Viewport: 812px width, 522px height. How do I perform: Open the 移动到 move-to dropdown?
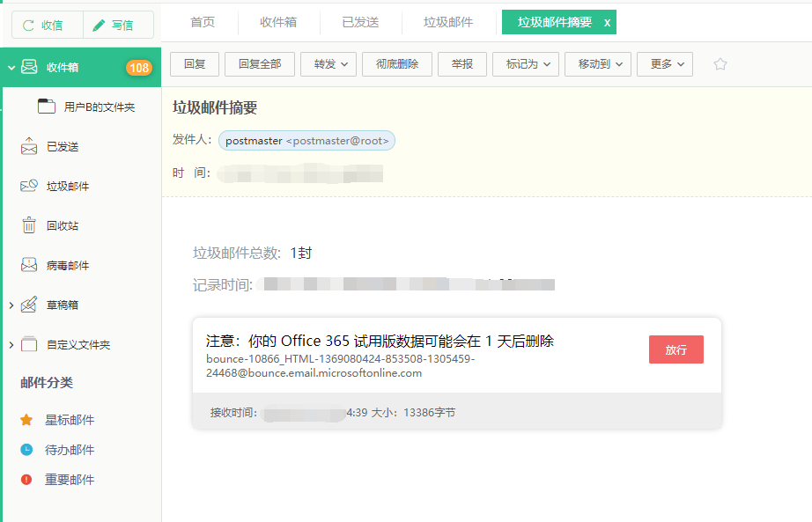598,64
